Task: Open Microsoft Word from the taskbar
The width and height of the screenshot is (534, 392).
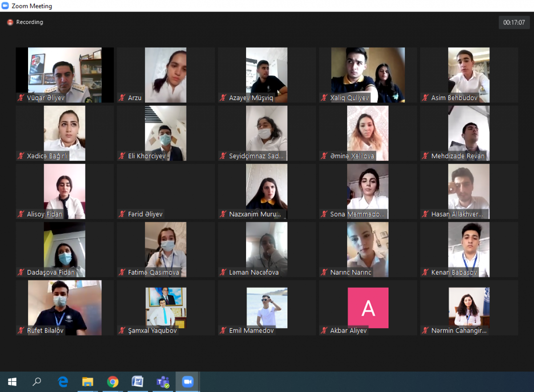Action: tap(138, 381)
